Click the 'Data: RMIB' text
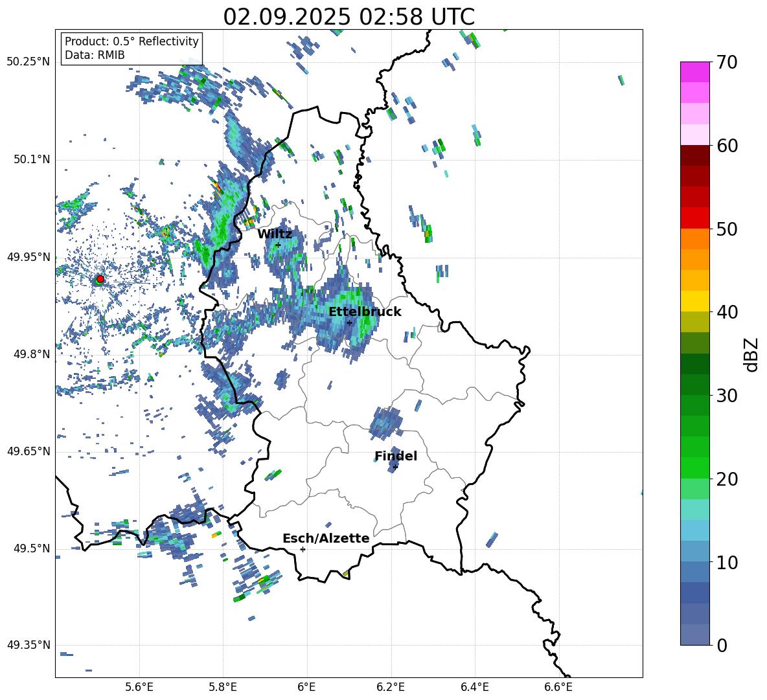The image size is (767, 700). click(x=95, y=55)
